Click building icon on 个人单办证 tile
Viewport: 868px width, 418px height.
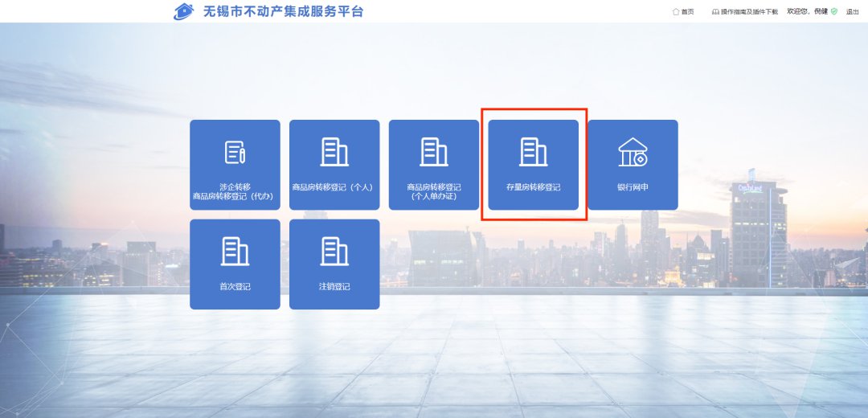point(434,152)
